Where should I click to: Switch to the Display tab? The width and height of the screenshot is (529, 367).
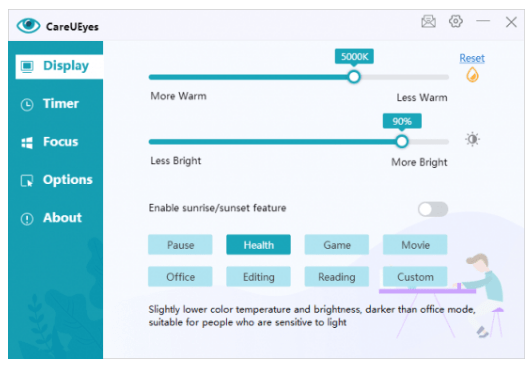[x=59, y=66]
